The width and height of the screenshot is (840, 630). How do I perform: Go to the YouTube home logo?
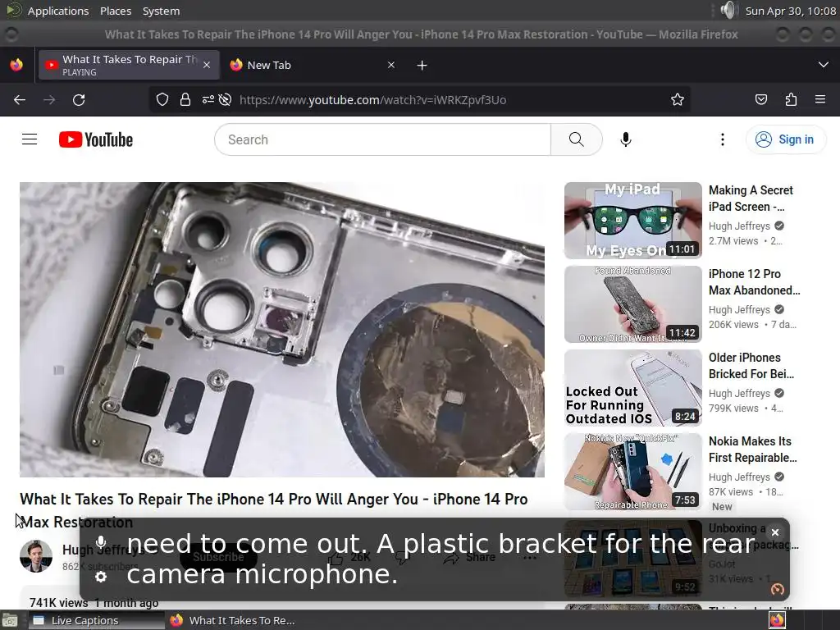(x=96, y=139)
